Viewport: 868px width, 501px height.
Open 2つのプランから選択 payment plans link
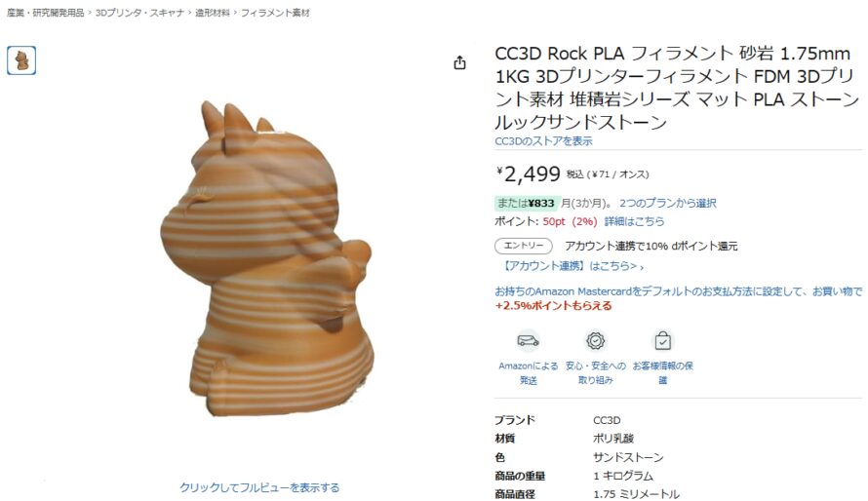[668, 203]
